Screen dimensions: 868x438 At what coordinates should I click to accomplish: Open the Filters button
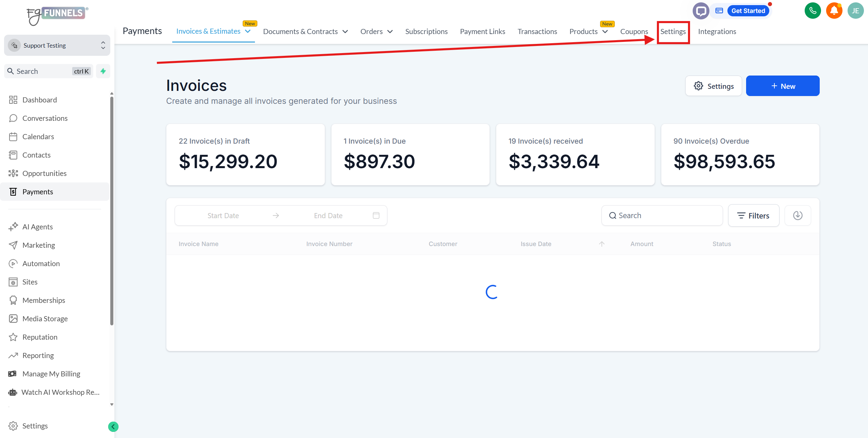click(753, 215)
